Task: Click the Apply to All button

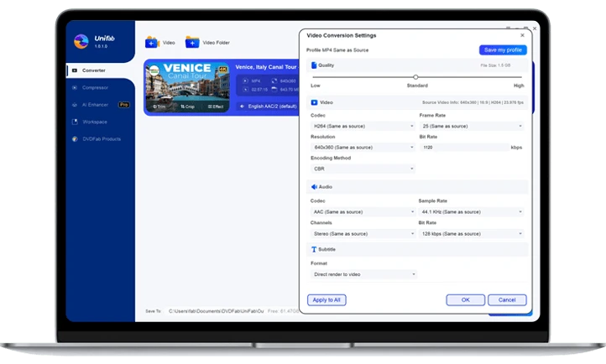Action: coord(326,299)
